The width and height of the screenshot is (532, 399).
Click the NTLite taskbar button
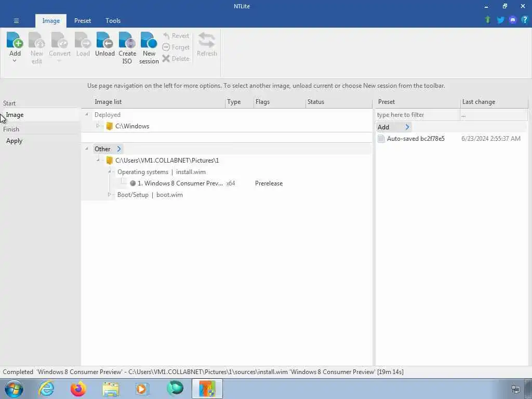point(207,389)
